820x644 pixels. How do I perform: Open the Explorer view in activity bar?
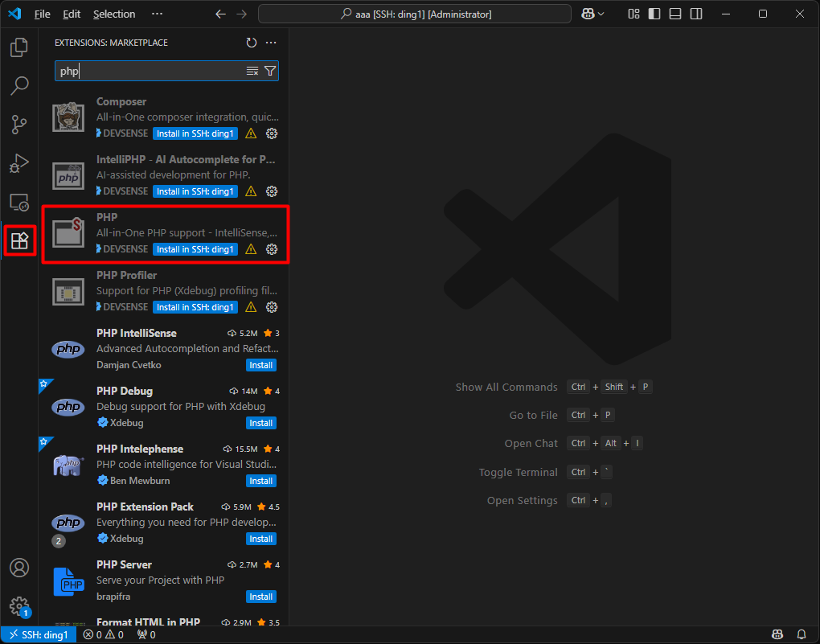[19, 47]
